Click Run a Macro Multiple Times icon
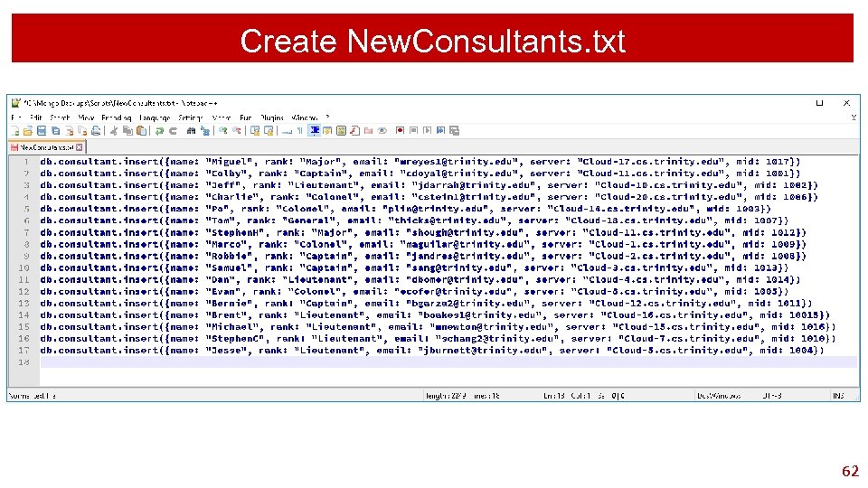868x488 pixels. coord(440,130)
